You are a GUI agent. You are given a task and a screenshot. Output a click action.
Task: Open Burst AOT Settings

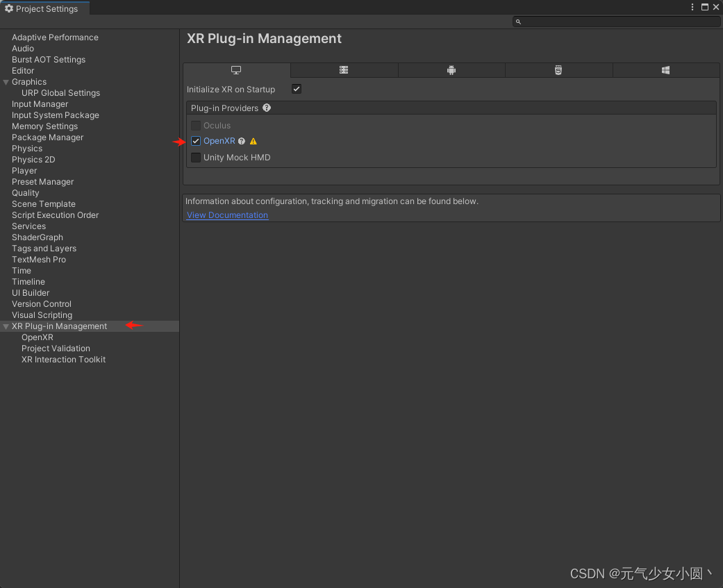pos(49,60)
